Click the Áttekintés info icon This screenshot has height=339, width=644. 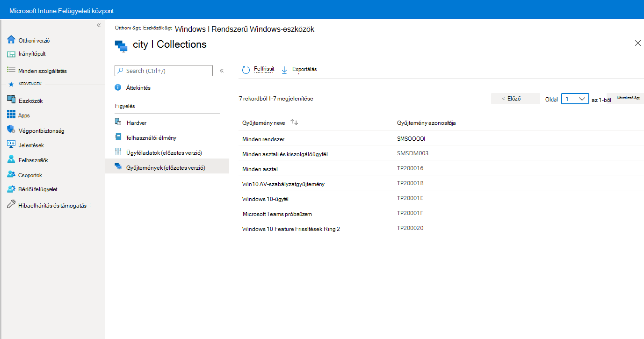pos(118,87)
